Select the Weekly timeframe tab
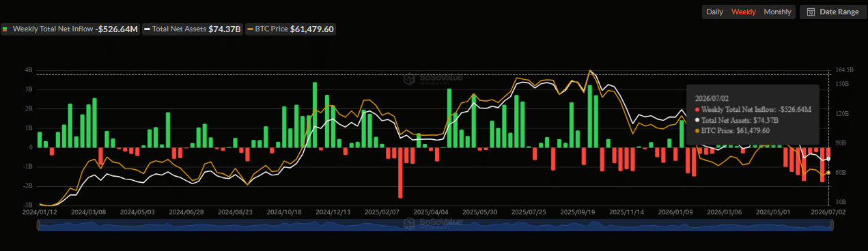Screen dimensions: 868x251 point(743,12)
